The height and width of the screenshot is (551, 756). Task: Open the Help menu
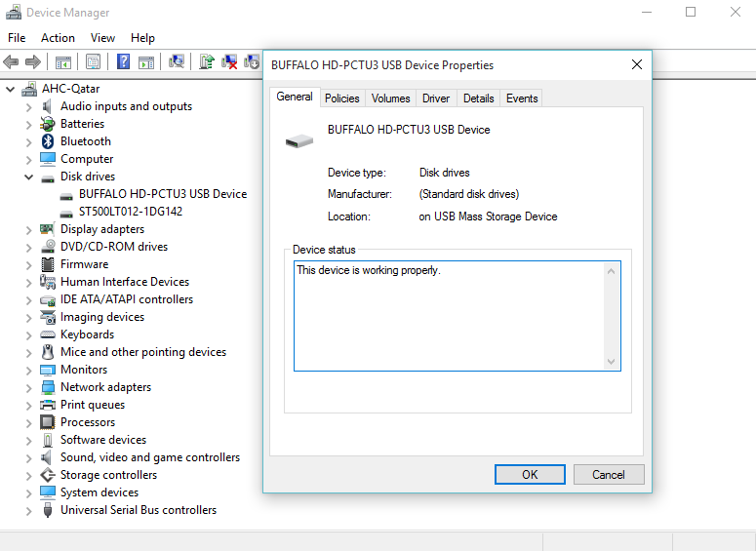[x=142, y=38]
